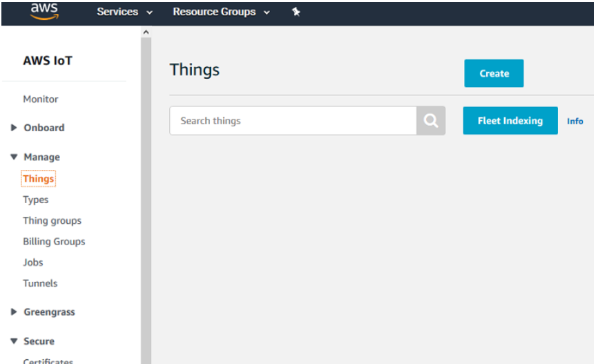Image resolution: width=596 pixels, height=364 pixels.
Task: Click the AWS logo home icon
Action: pos(44,11)
